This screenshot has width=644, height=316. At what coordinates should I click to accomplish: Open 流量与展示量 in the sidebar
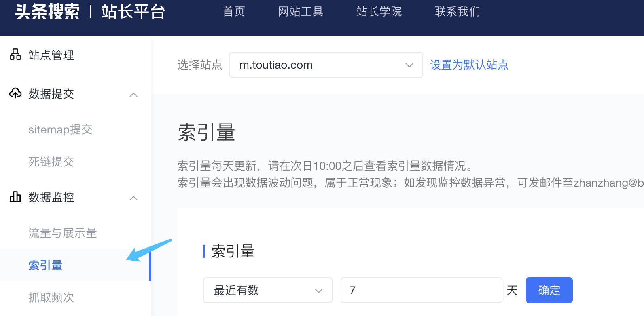point(63,233)
